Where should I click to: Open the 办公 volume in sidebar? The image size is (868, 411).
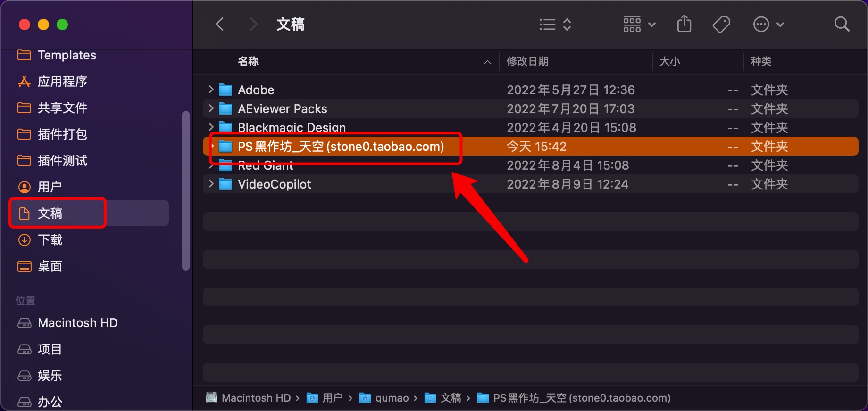(50, 402)
